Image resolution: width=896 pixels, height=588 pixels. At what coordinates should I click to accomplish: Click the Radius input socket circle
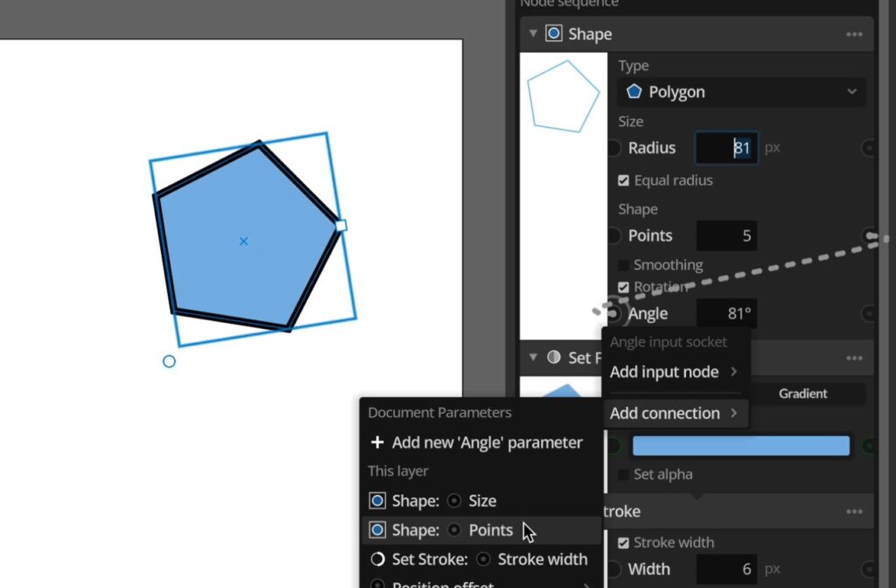(x=613, y=148)
